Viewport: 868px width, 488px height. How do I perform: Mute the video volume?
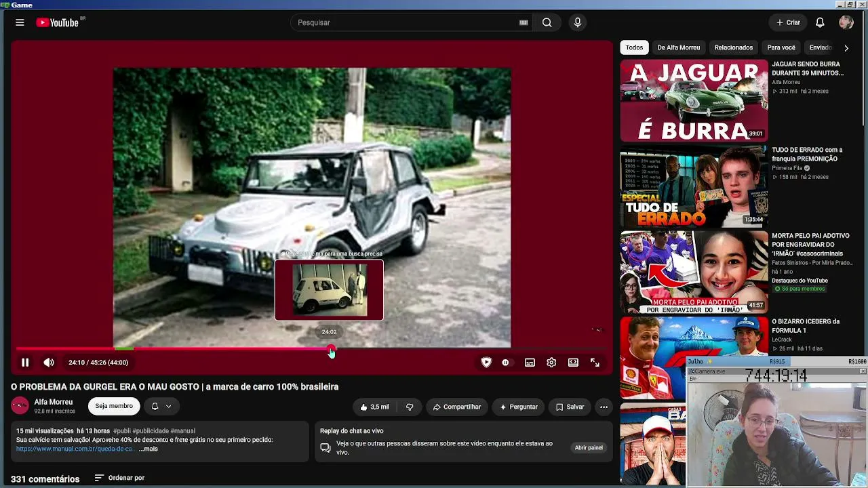(x=49, y=363)
